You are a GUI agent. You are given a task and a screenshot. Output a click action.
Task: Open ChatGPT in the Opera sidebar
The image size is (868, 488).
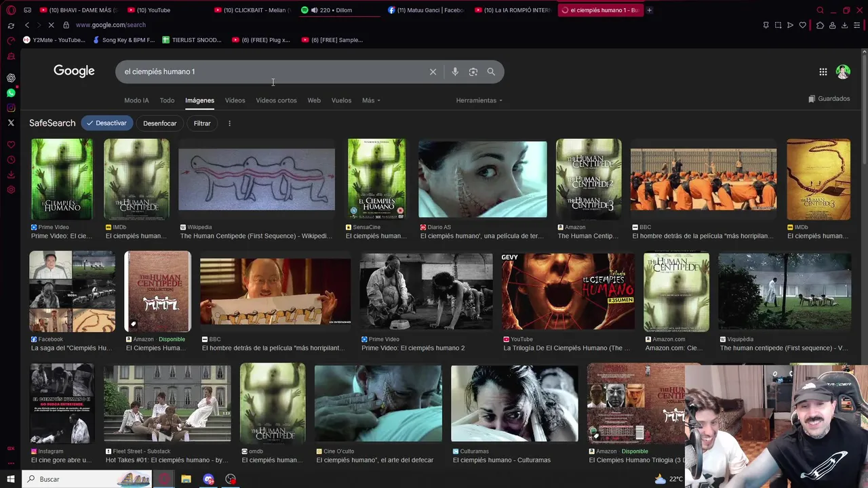pyautogui.click(x=11, y=78)
